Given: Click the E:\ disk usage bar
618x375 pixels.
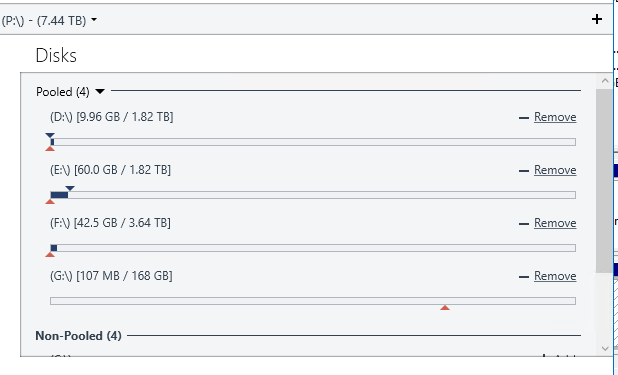Looking at the screenshot, I should [x=313, y=195].
